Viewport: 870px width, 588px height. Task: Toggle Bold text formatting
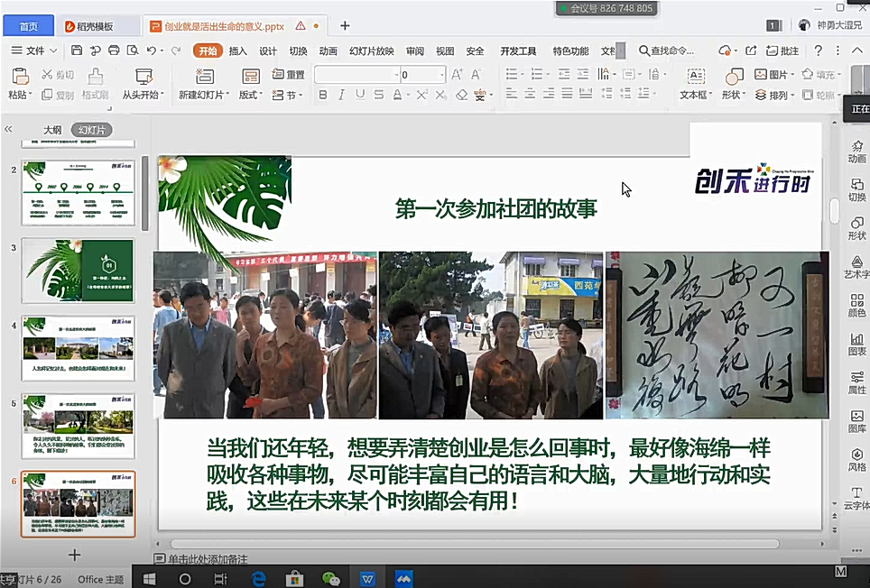coord(322,95)
